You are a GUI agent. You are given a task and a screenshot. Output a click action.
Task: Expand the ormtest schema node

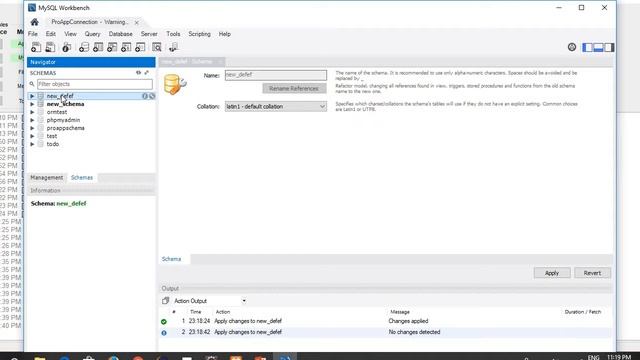click(32, 112)
